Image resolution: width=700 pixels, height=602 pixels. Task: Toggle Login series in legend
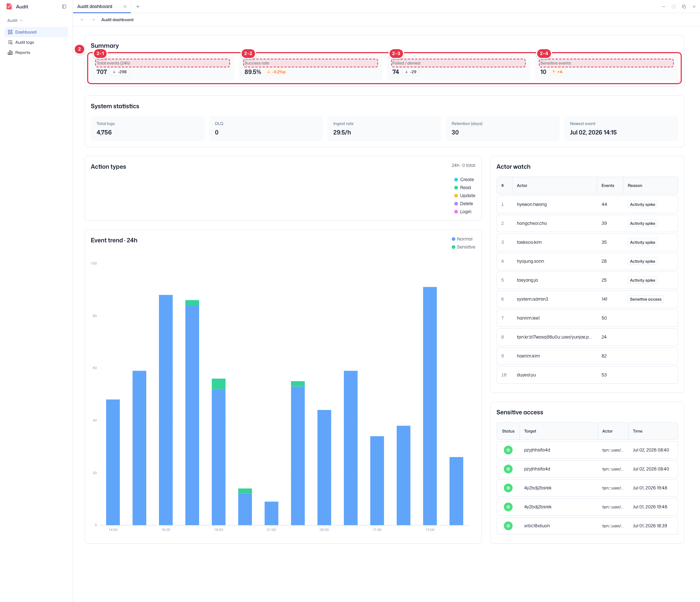point(463,212)
